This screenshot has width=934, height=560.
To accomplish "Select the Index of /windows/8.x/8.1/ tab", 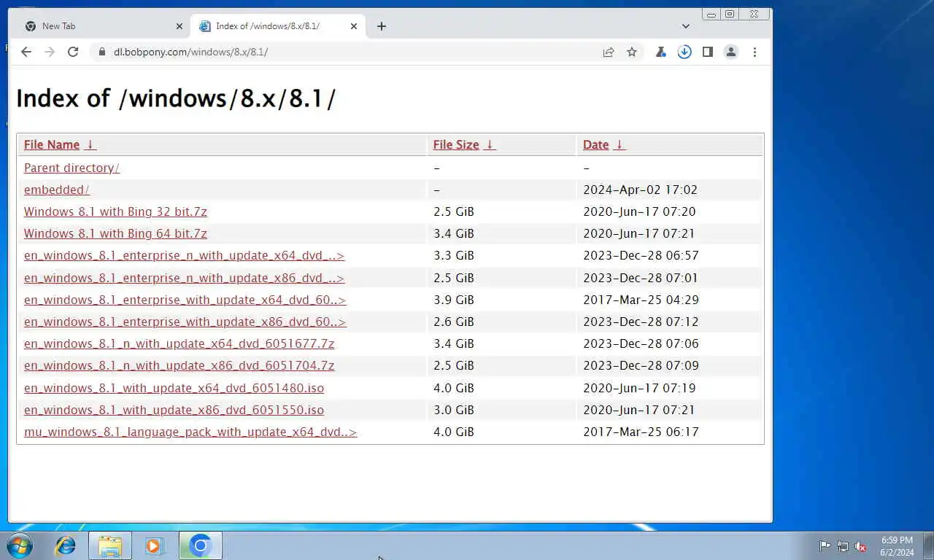I will (278, 26).
